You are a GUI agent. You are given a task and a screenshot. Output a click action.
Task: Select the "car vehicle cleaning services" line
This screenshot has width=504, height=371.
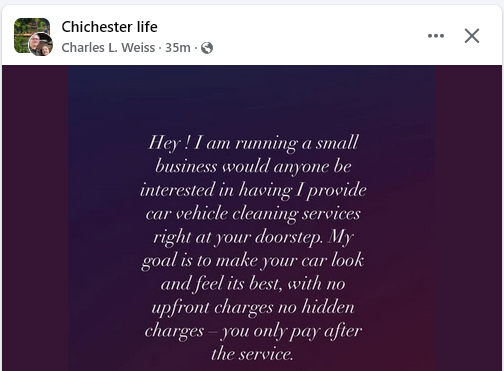click(253, 214)
